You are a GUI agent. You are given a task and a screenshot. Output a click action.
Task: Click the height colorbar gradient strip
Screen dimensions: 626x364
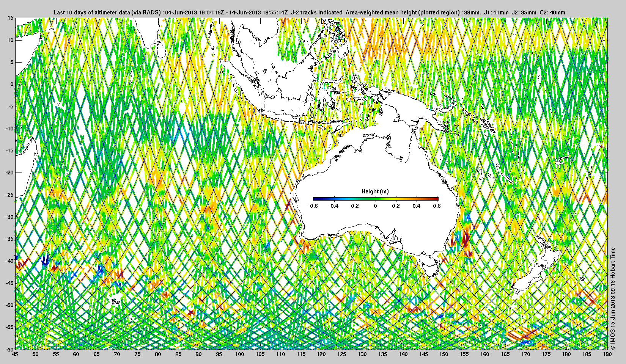click(x=376, y=199)
